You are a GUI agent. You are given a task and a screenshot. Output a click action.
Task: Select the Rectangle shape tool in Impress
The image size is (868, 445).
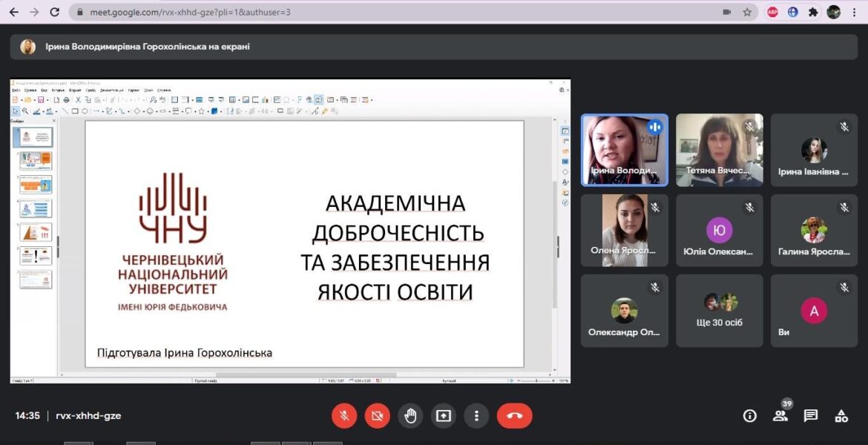tap(75, 111)
